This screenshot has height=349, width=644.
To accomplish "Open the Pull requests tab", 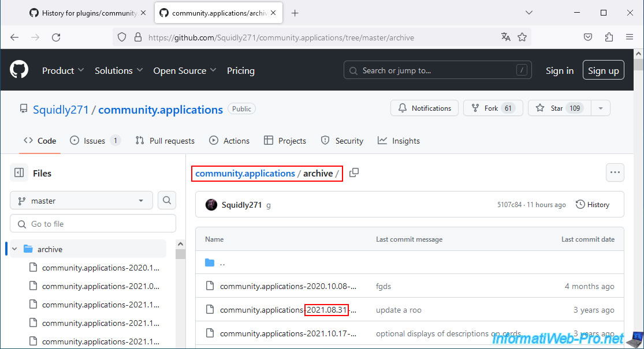I will click(165, 141).
